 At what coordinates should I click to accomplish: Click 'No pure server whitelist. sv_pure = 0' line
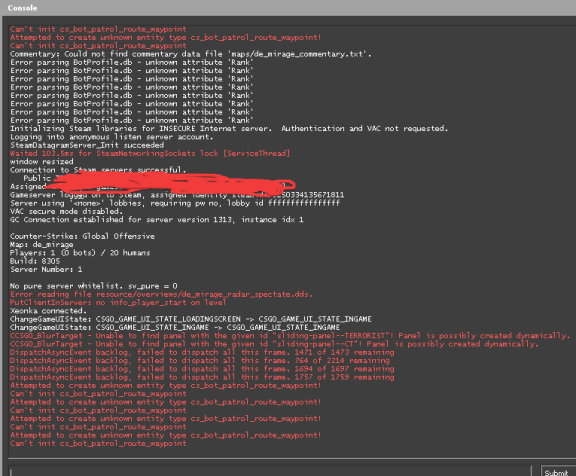point(94,286)
